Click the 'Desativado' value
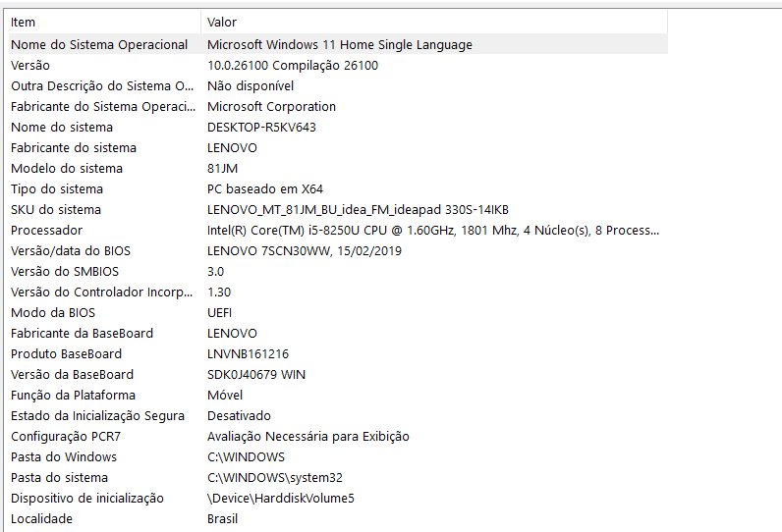 [x=239, y=416]
